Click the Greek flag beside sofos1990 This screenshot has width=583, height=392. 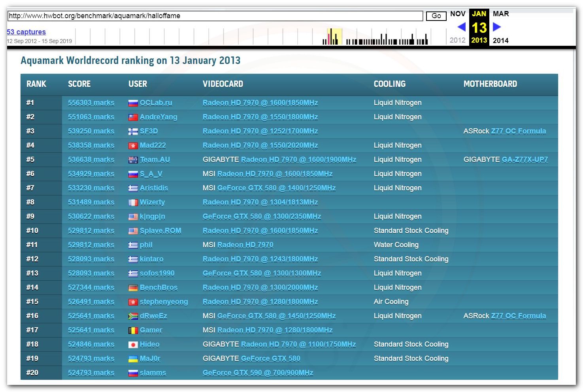[133, 274]
